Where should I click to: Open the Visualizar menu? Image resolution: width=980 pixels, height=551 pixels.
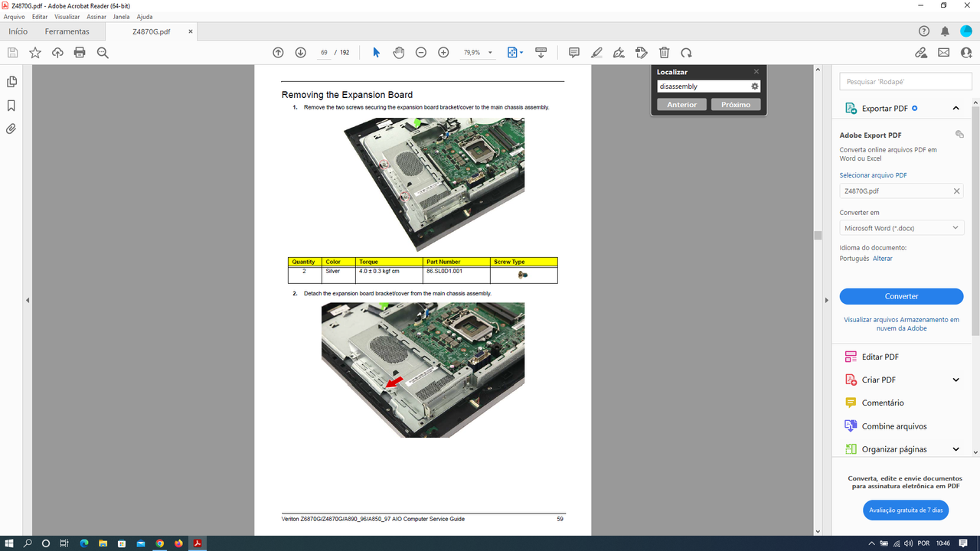[x=67, y=16]
